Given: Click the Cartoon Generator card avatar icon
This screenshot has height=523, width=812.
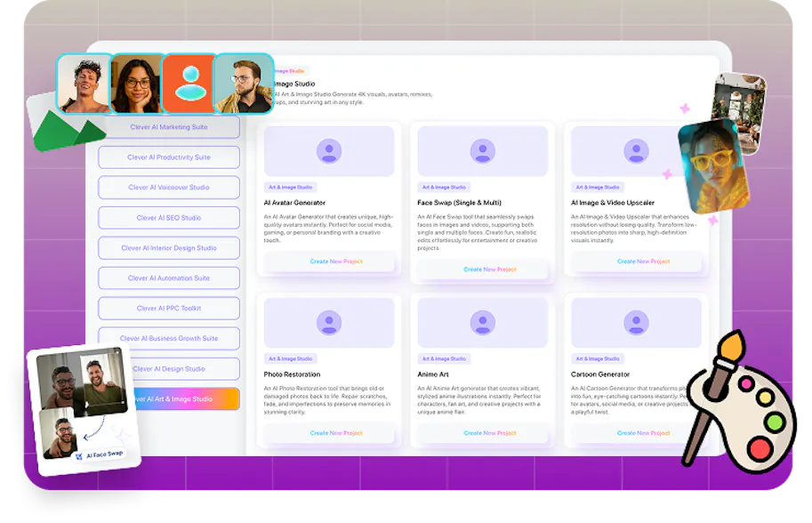Looking at the screenshot, I should pos(636,322).
